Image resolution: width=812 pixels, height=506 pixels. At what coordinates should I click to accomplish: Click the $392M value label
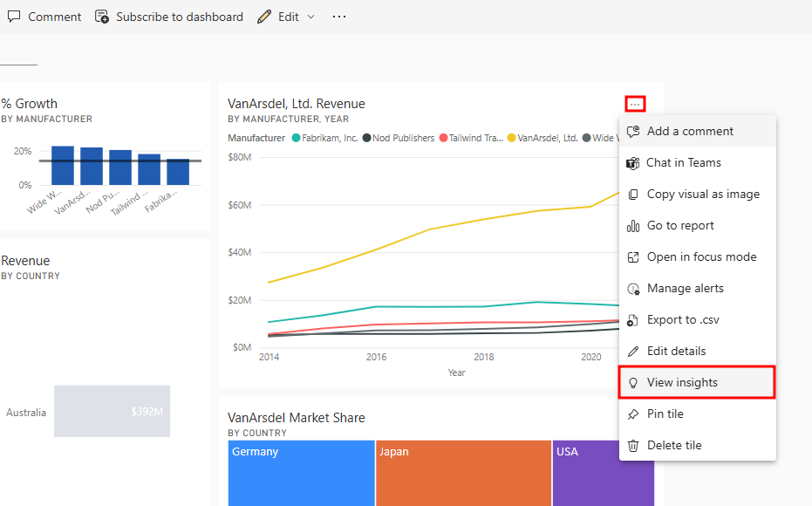tap(147, 412)
